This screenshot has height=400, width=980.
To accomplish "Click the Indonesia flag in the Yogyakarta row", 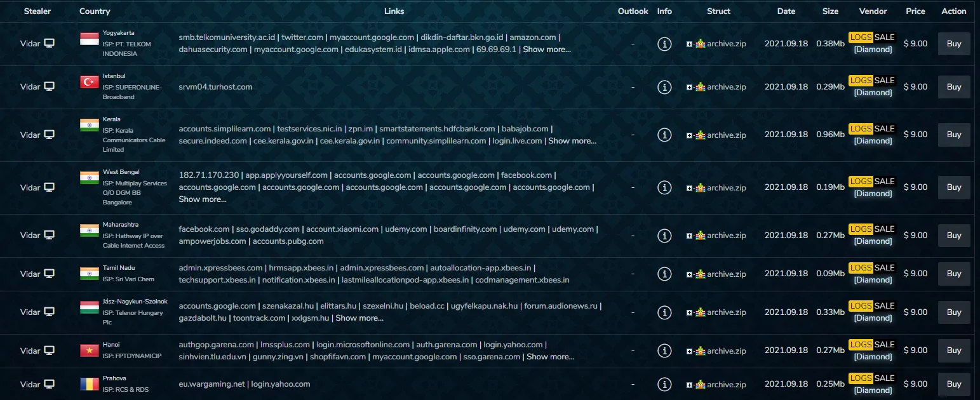I will [x=90, y=39].
